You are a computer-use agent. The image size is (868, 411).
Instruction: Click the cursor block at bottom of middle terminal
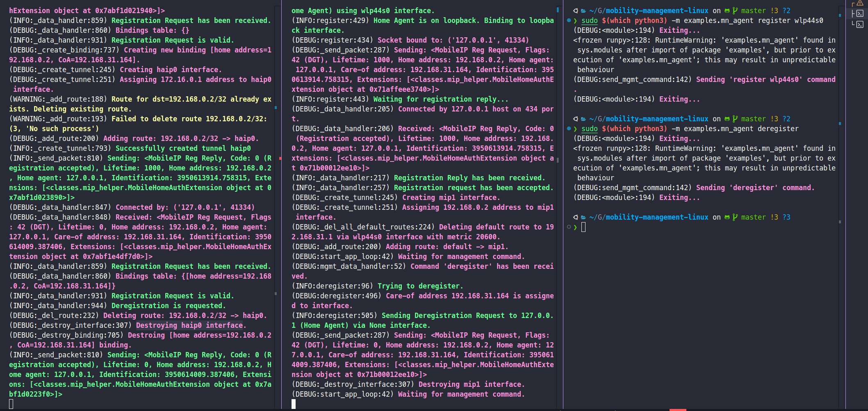click(294, 404)
